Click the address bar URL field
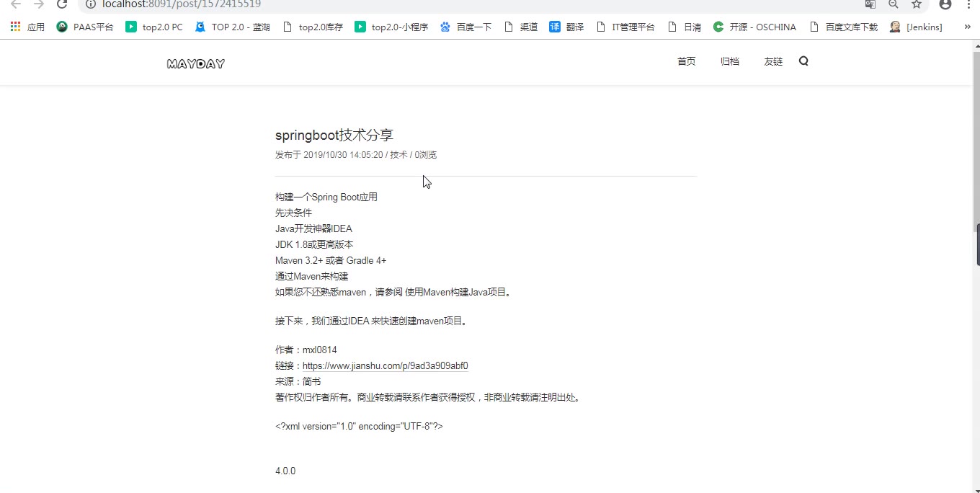 [x=468, y=4]
